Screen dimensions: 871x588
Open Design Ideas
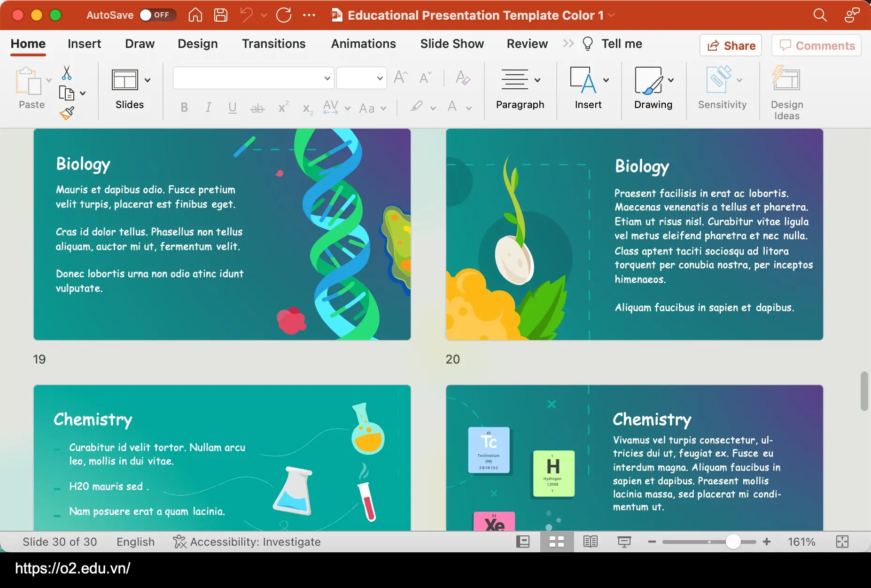point(787,93)
